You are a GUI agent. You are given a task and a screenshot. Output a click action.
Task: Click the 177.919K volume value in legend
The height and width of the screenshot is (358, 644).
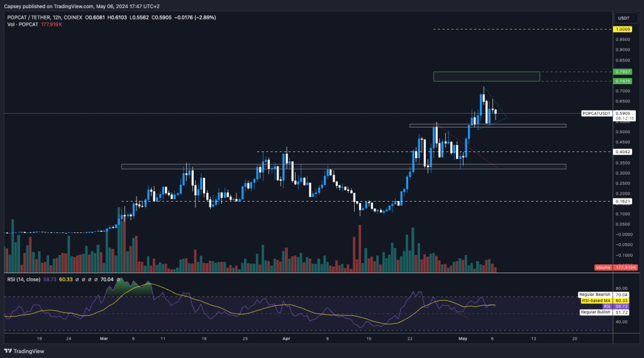pos(52,24)
